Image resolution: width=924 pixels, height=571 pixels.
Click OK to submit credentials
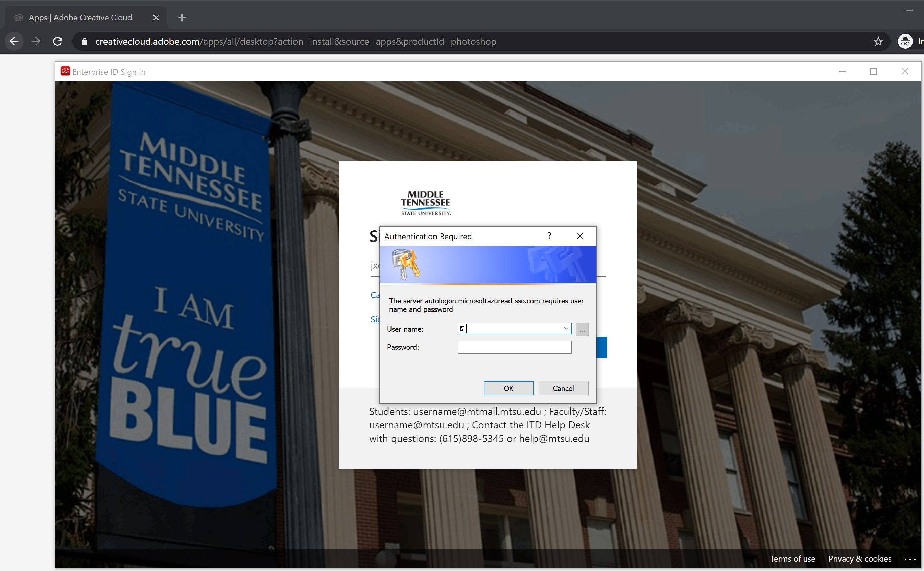(x=508, y=388)
